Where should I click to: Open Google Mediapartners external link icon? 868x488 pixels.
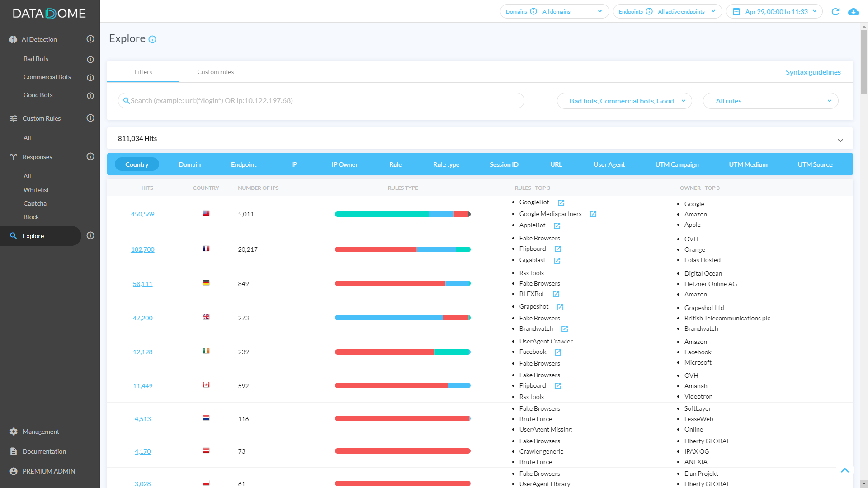[x=593, y=214]
